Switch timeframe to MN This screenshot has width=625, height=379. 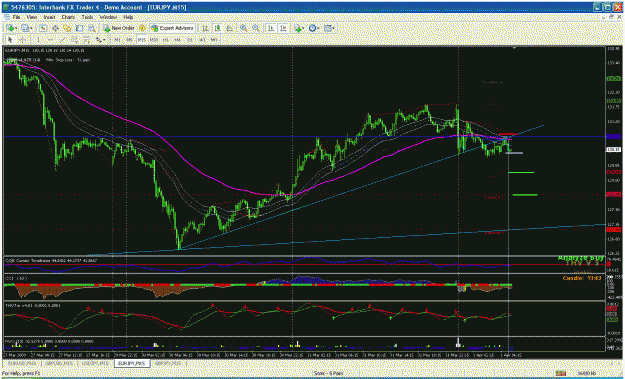[214, 40]
